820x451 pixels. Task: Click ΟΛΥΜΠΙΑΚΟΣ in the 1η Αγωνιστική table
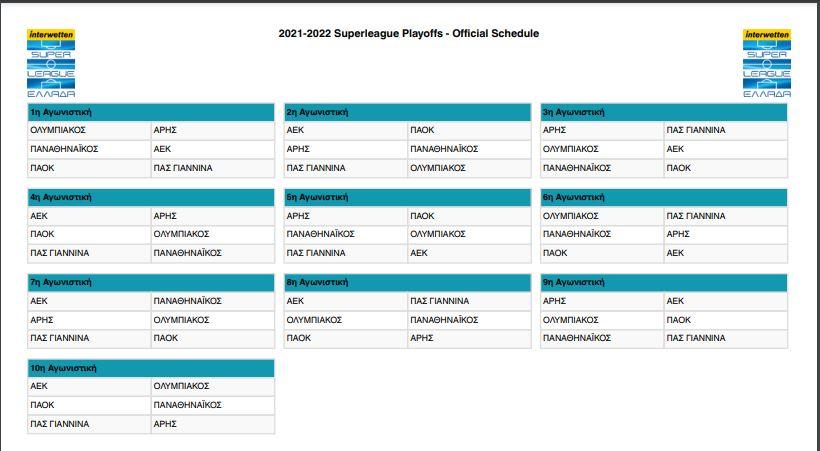[58, 130]
